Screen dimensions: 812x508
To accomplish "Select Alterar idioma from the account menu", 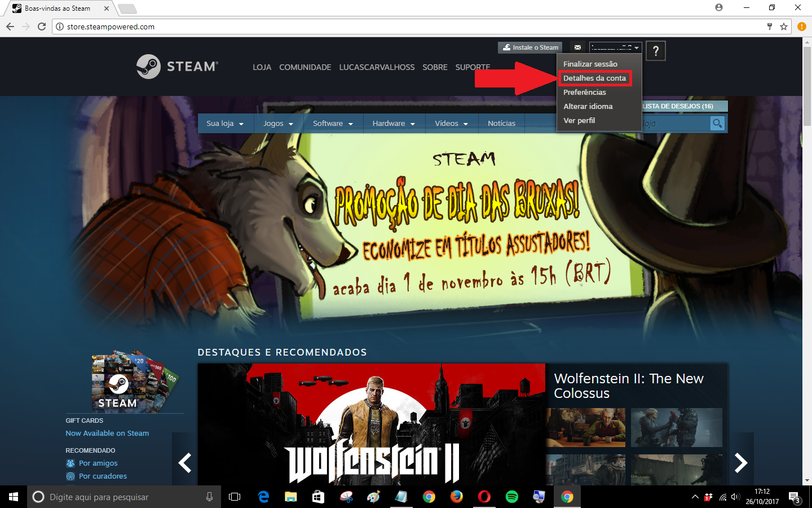I will 588,106.
